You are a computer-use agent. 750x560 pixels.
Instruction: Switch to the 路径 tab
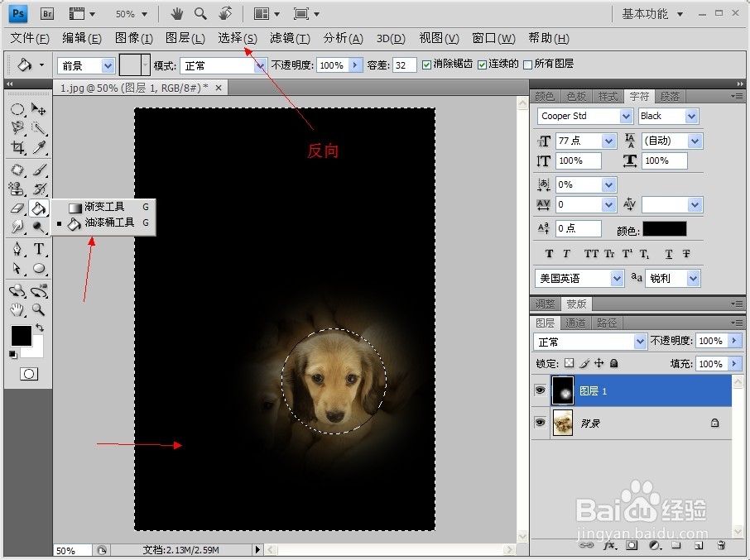607,323
